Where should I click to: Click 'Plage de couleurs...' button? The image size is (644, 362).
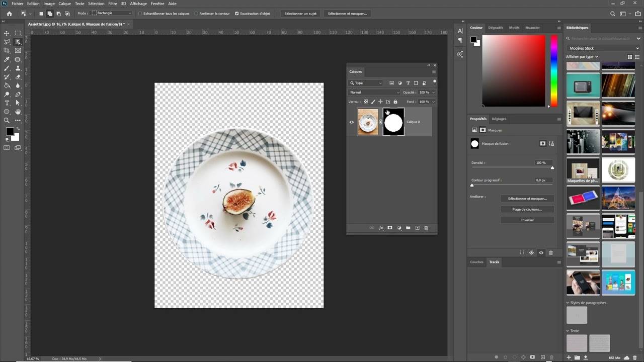coord(527,209)
